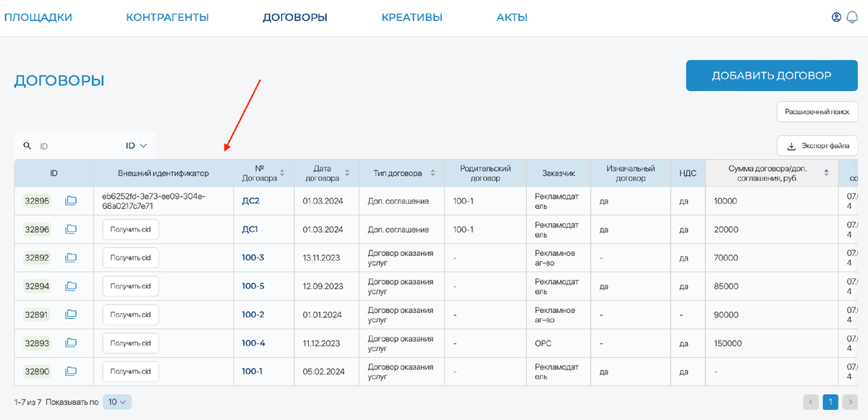Open the notifications bell
The image size is (868, 420).
click(851, 17)
